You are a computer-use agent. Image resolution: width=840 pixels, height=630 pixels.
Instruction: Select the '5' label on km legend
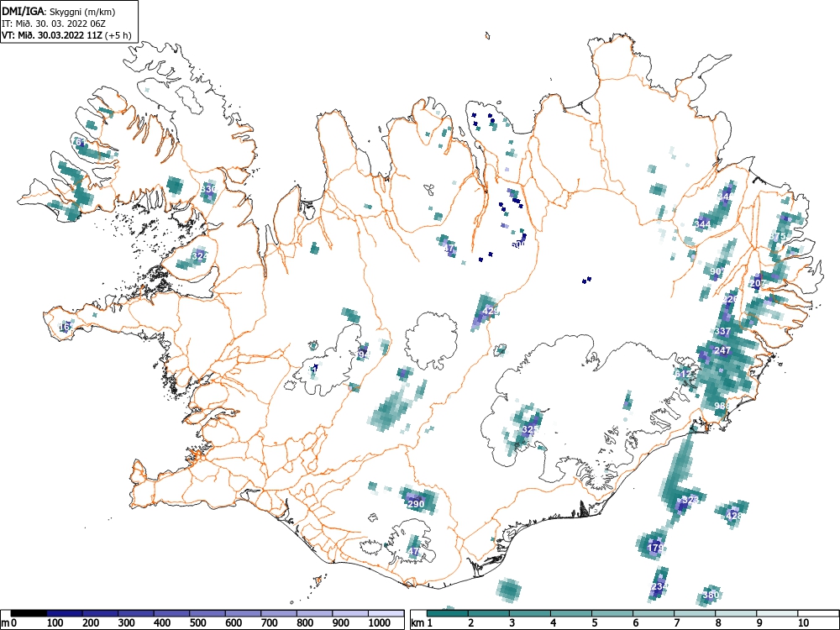coord(594,623)
